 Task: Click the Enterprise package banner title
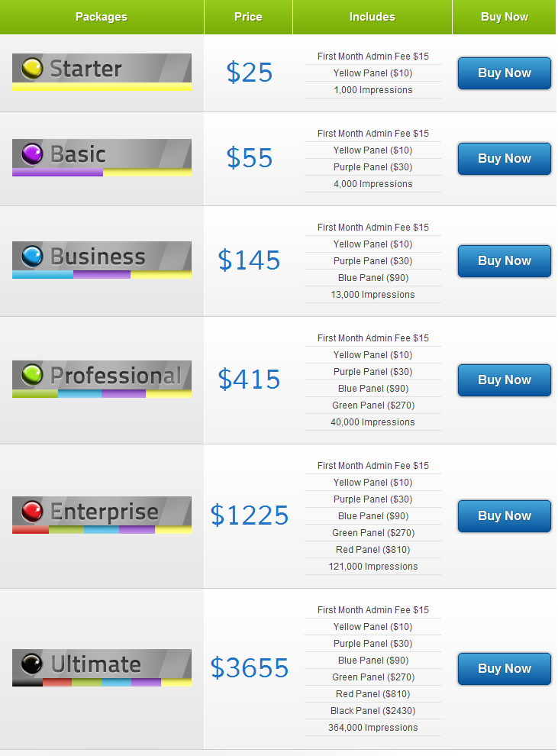(104, 512)
